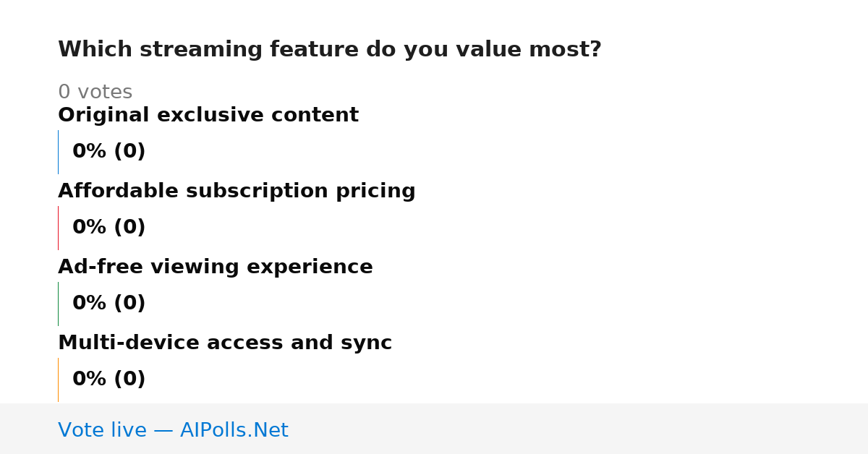
Task: Click the 0% (0) result under Original exclusive content
Action: (x=109, y=152)
